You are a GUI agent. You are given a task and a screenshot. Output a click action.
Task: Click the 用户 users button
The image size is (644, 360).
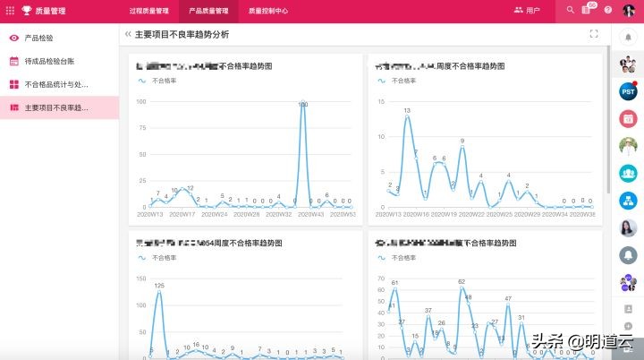[x=527, y=10]
